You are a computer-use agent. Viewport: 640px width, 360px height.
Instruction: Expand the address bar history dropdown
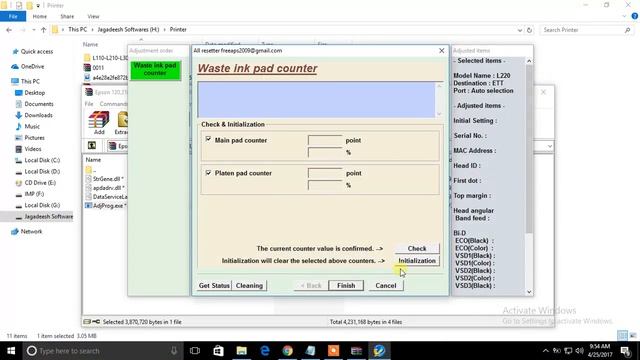[x=519, y=30]
